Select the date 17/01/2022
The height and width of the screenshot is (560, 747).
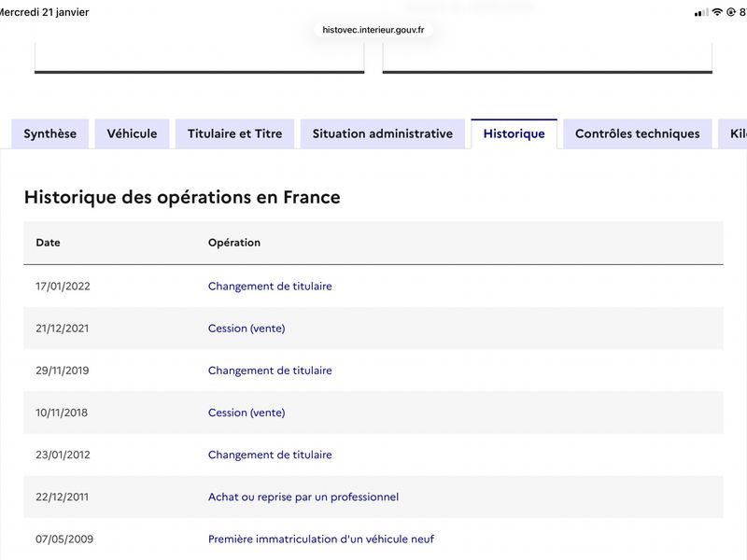pos(63,287)
